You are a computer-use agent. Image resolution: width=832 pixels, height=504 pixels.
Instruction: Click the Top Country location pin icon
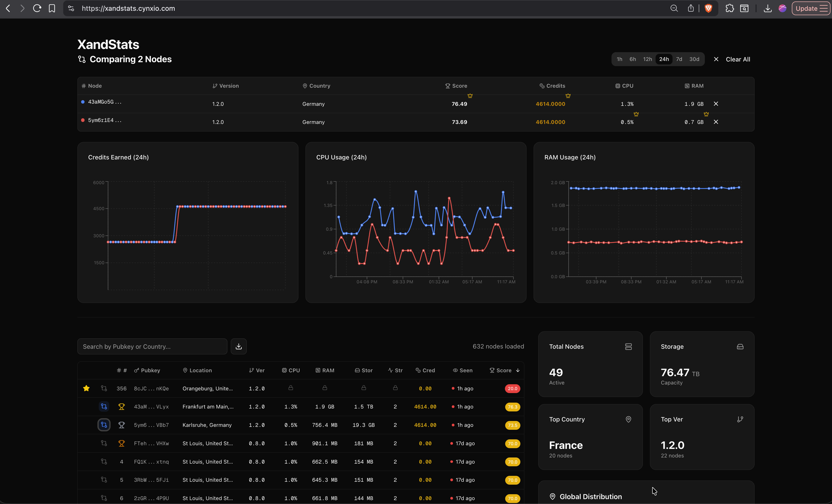(628, 419)
